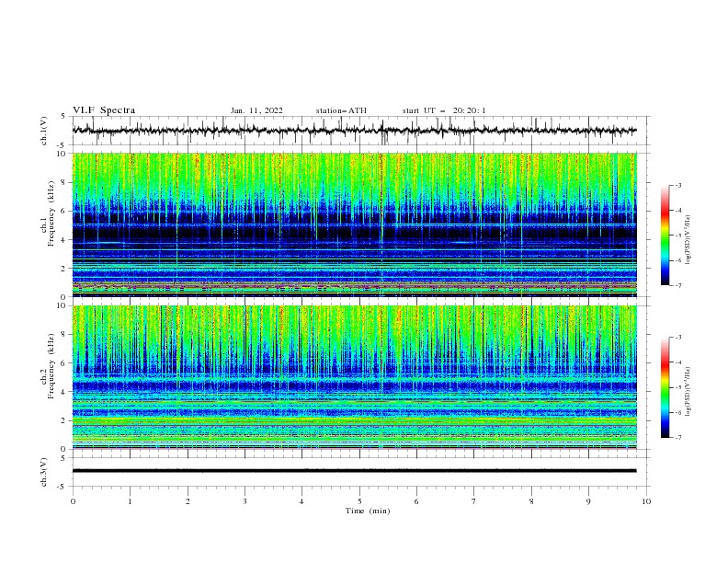The height and width of the screenshot is (563, 728).
Task: Click time tick label '10' on x-axis
Action: click(x=646, y=501)
